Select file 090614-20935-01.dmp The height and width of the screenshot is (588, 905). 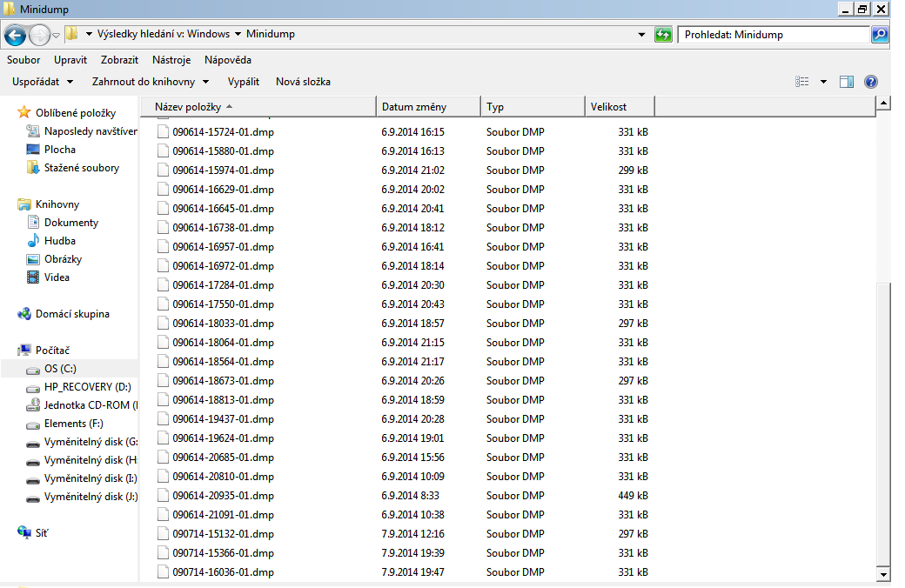coord(223,496)
